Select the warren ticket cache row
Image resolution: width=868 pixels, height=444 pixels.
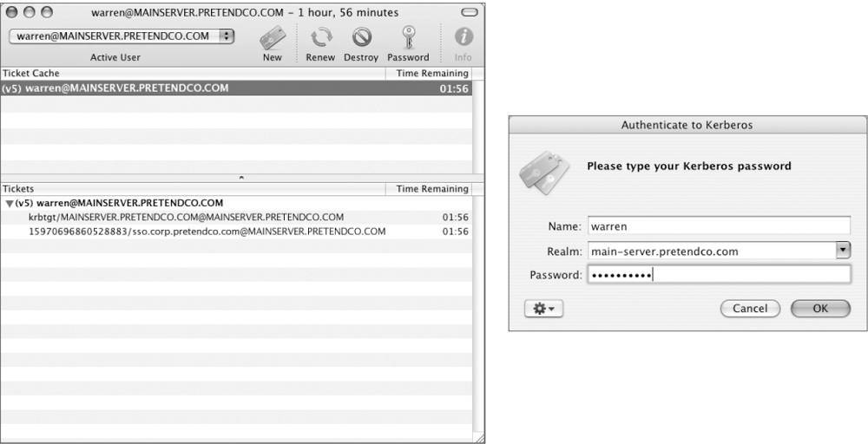(236, 88)
